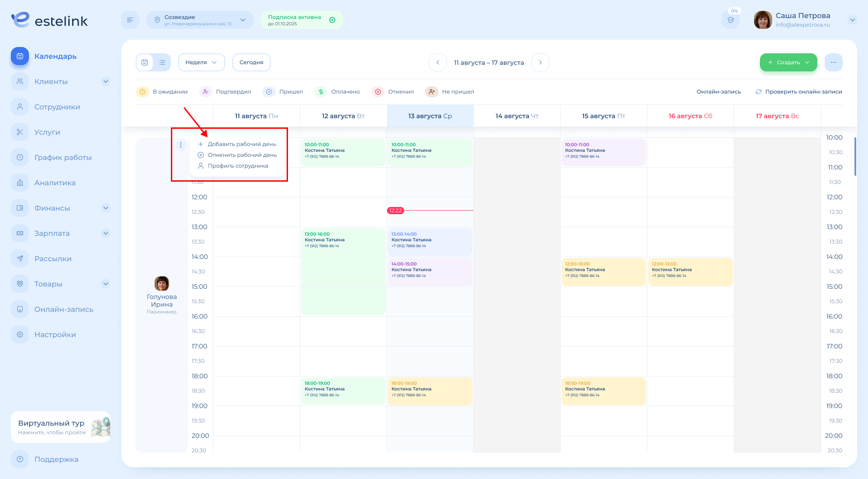
Task: Choose 'Профиль сотрудника' from context menu
Action: (237, 166)
